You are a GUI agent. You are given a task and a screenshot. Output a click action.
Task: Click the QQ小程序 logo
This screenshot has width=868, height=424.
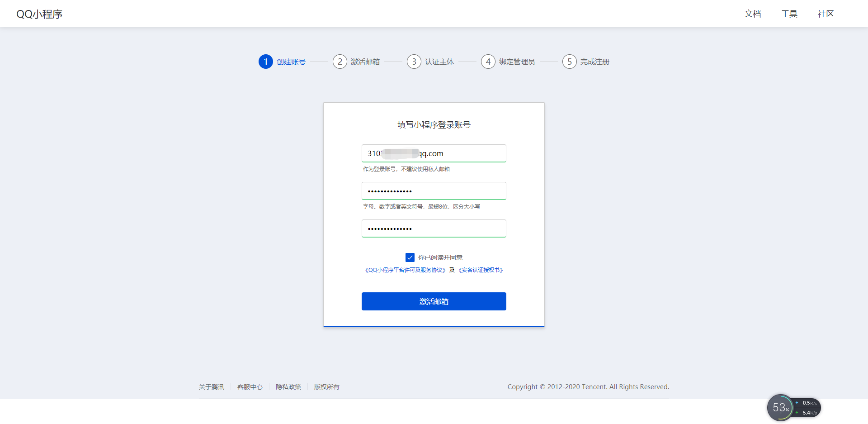point(39,14)
